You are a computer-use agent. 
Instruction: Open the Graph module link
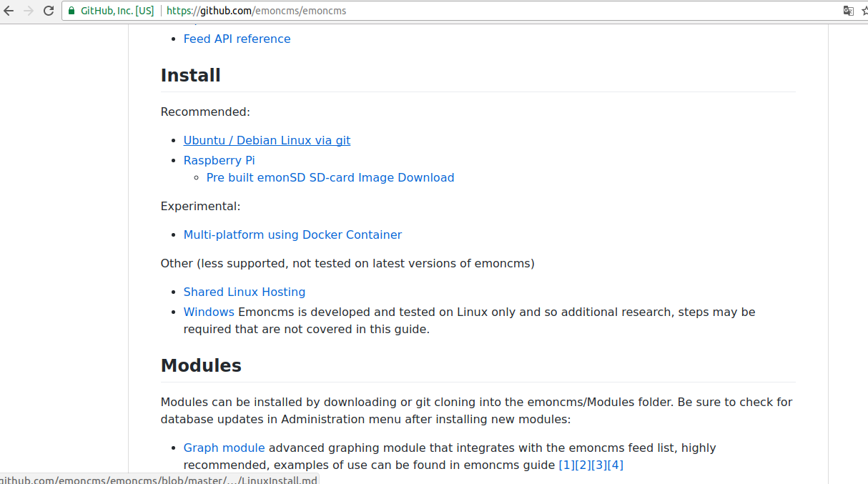pos(224,448)
